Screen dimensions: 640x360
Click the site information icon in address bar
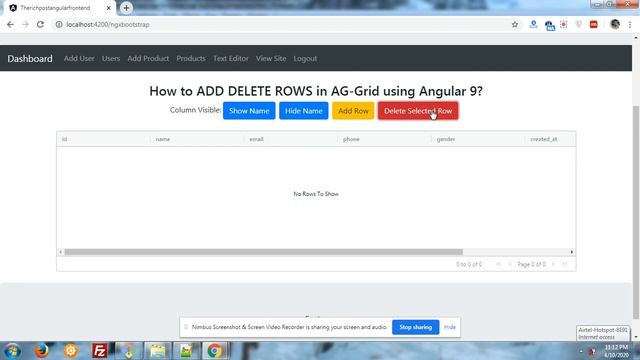(59, 24)
